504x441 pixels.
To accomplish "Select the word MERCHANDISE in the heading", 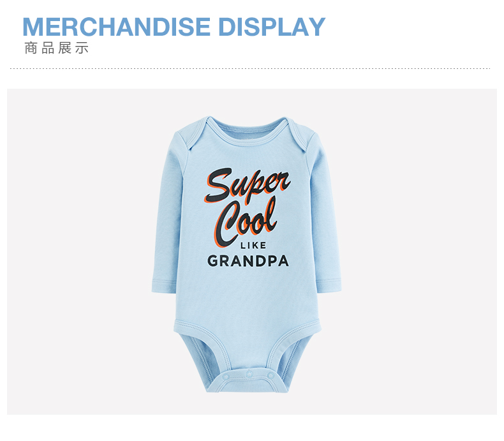I will click(116, 27).
